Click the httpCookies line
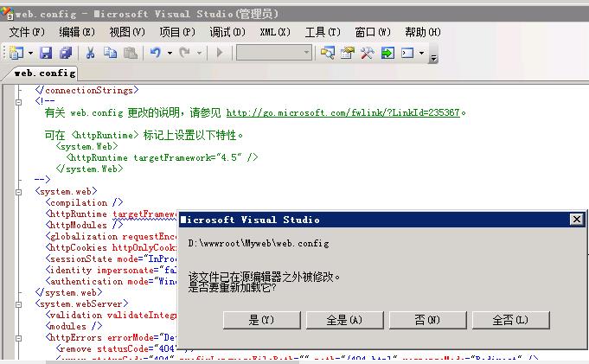 [111, 247]
